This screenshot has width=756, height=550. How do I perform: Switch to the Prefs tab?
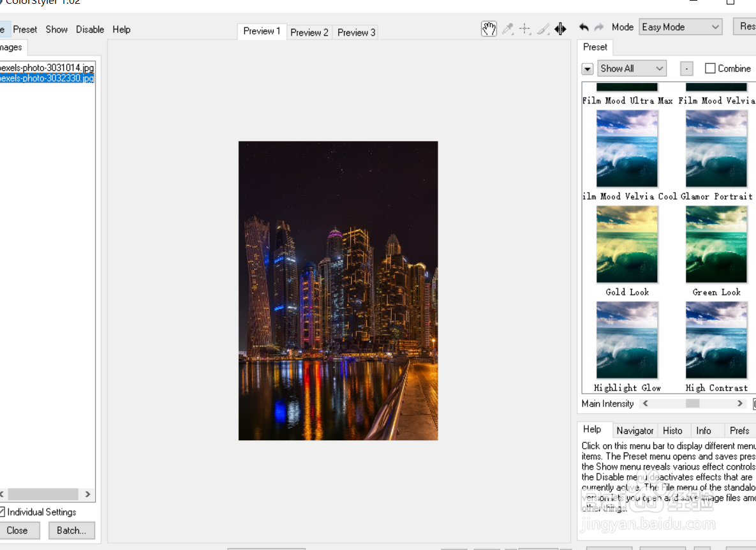pos(739,431)
